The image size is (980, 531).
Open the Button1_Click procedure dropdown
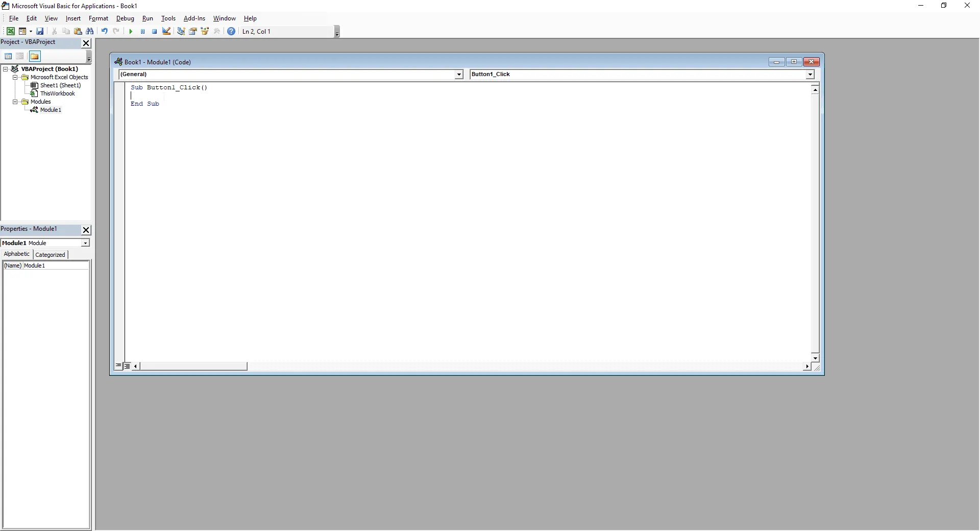(x=810, y=75)
